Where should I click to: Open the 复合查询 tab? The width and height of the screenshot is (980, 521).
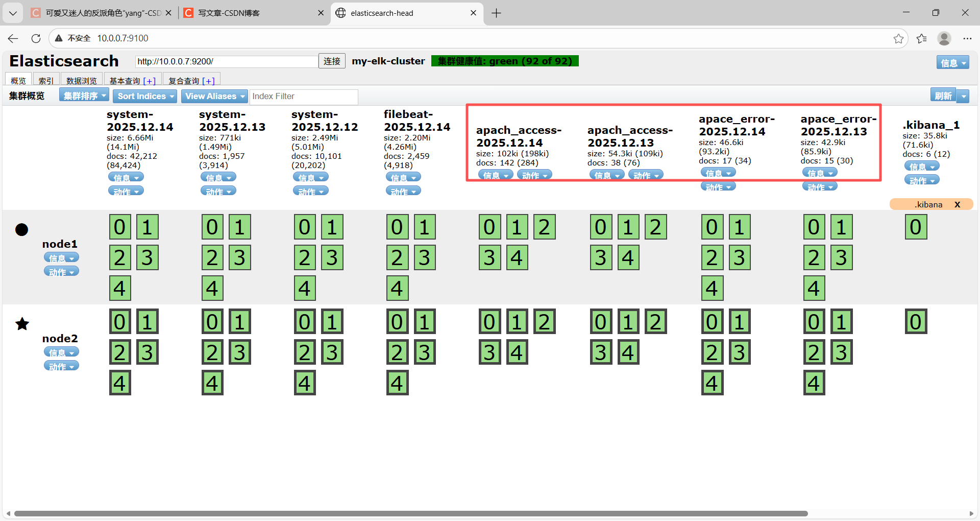coord(191,80)
